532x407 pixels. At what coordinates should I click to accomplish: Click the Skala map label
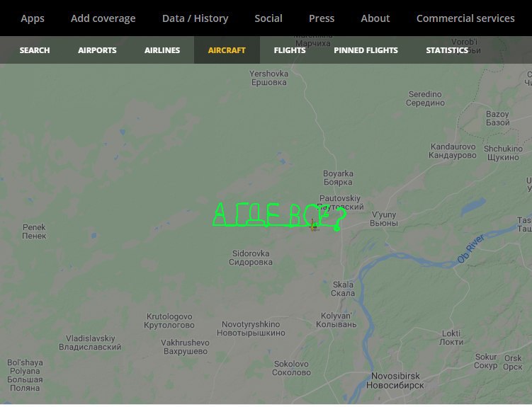343,289
